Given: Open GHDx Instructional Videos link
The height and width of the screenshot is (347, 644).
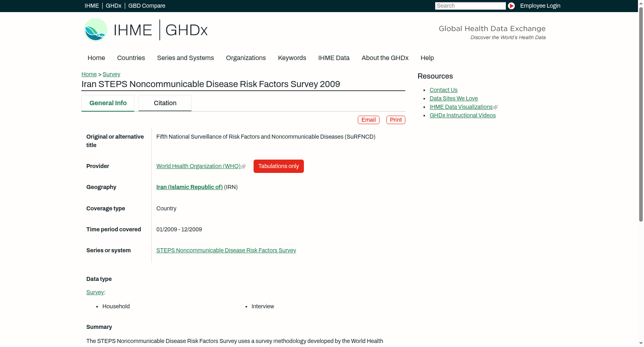Looking at the screenshot, I should coord(462,116).
